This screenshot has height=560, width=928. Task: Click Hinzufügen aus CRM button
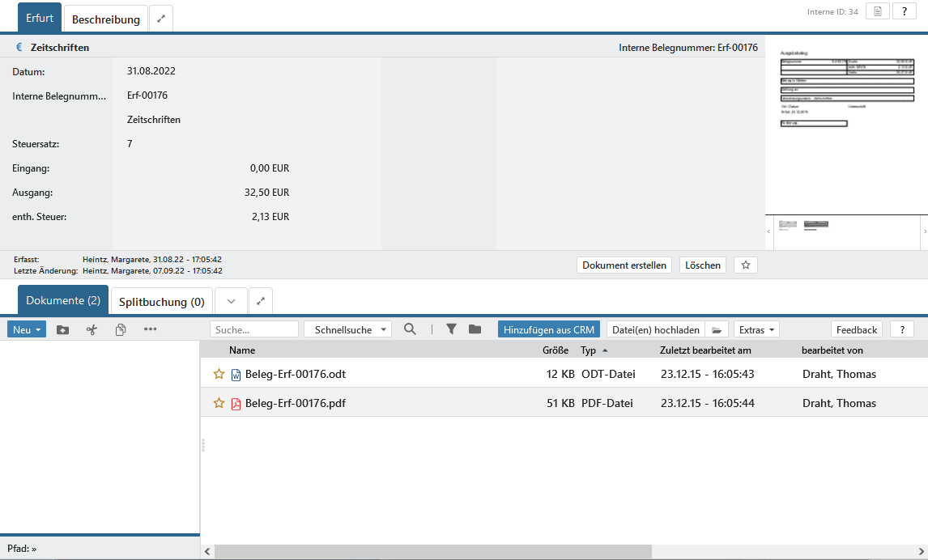(549, 329)
